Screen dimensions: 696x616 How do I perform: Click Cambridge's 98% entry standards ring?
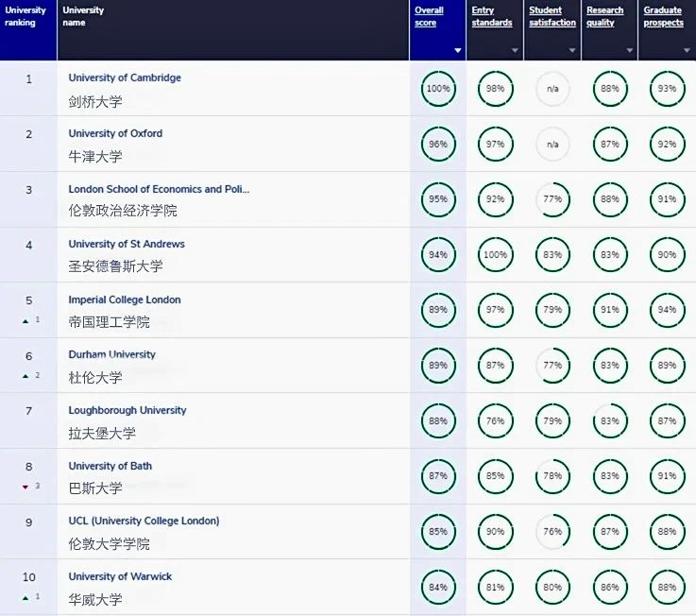496,89
